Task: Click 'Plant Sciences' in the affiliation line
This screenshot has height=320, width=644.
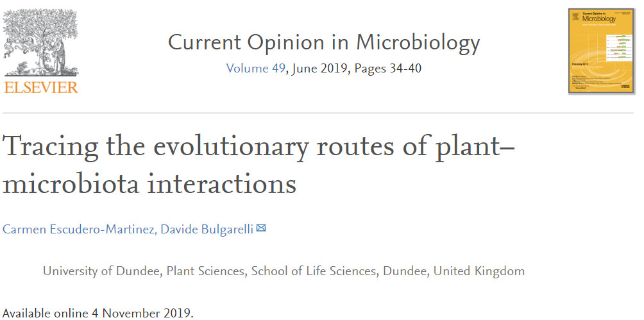Action: click(x=206, y=271)
